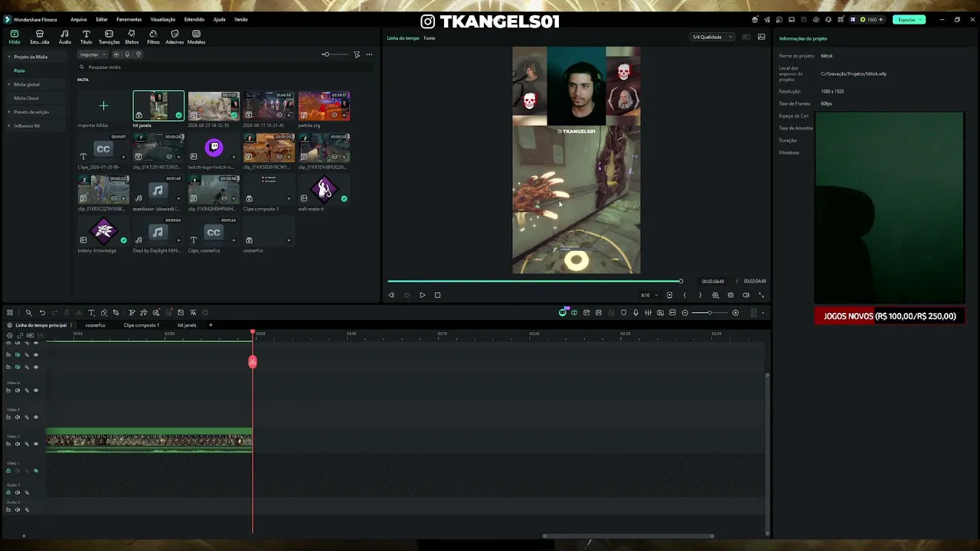Hide the Vídeo 2 track

click(35, 444)
